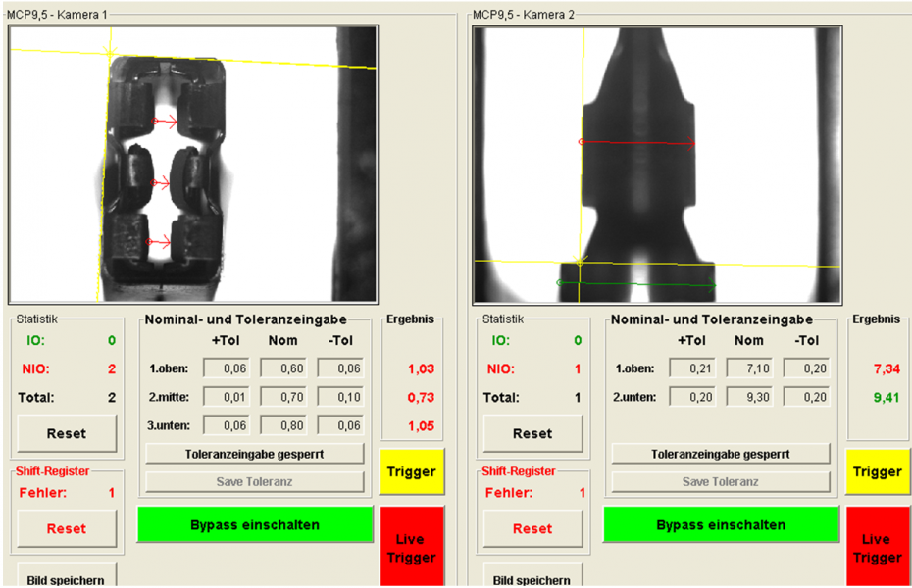The height and width of the screenshot is (588, 912).
Task: Reset the Shift-Register Fehler for Kamera 2
Action: pos(532,528)
